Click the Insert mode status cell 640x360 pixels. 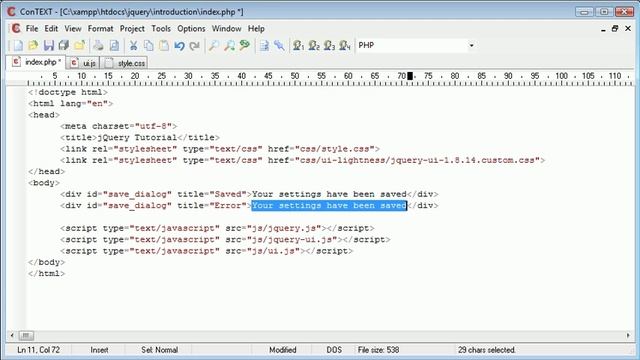[x=99, y=350]
